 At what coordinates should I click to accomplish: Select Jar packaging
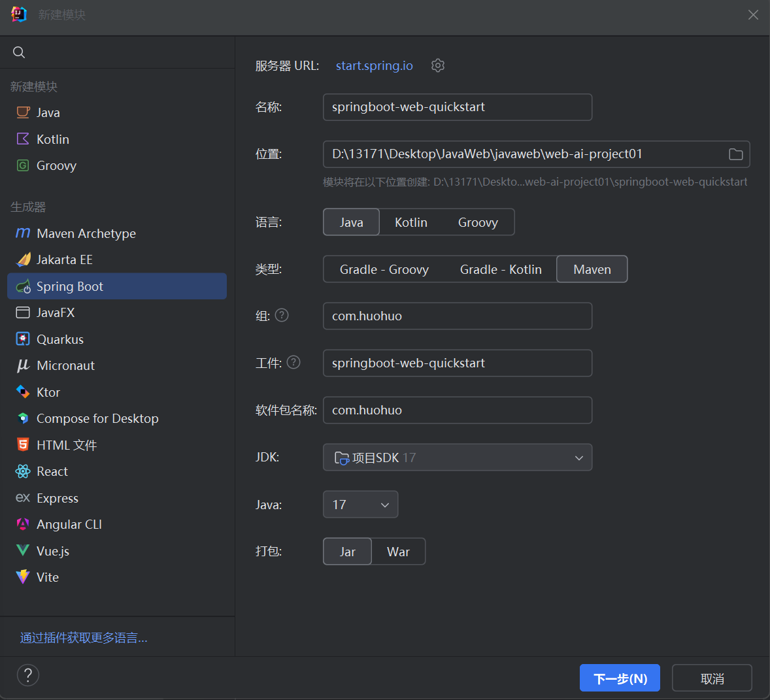tap(347, 551)
